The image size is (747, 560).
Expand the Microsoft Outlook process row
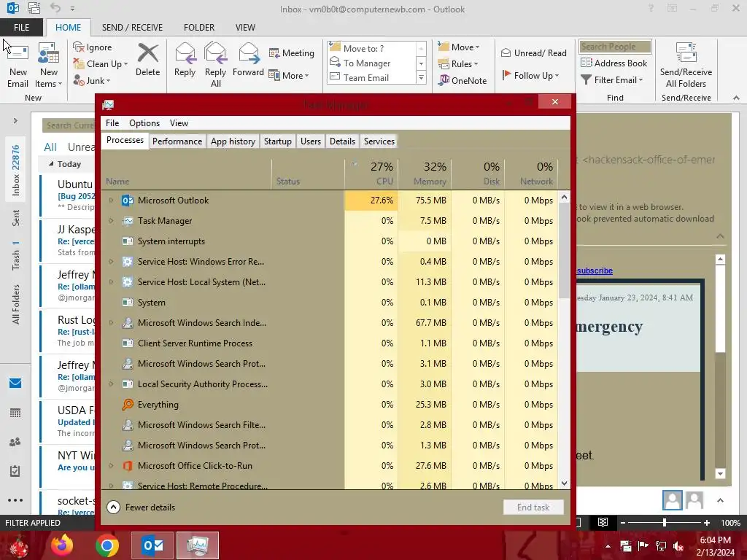[112, 201]
